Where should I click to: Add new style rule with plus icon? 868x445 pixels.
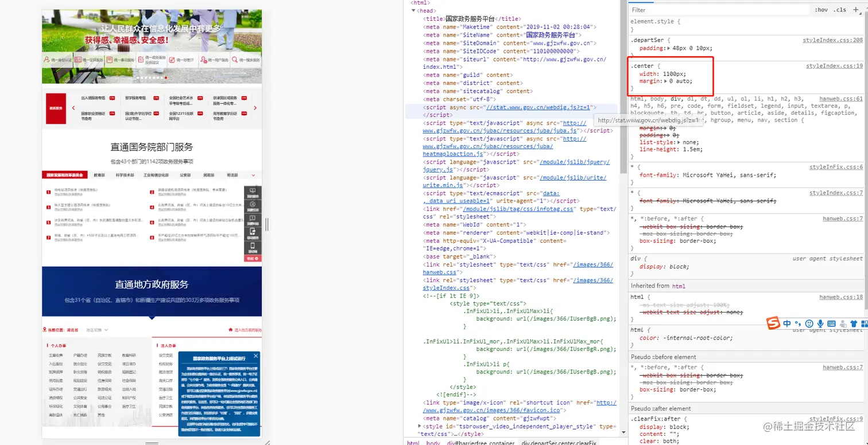(856, 10)
